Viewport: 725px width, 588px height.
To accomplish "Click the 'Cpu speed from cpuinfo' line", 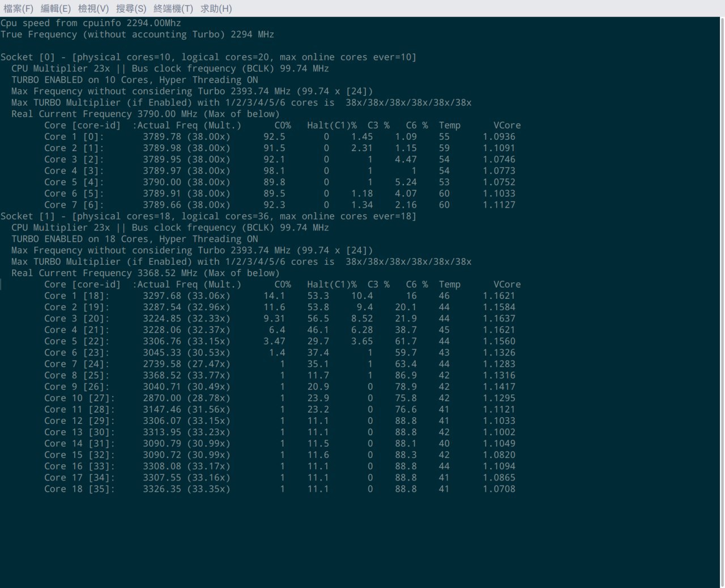I will tap(91, 23).
